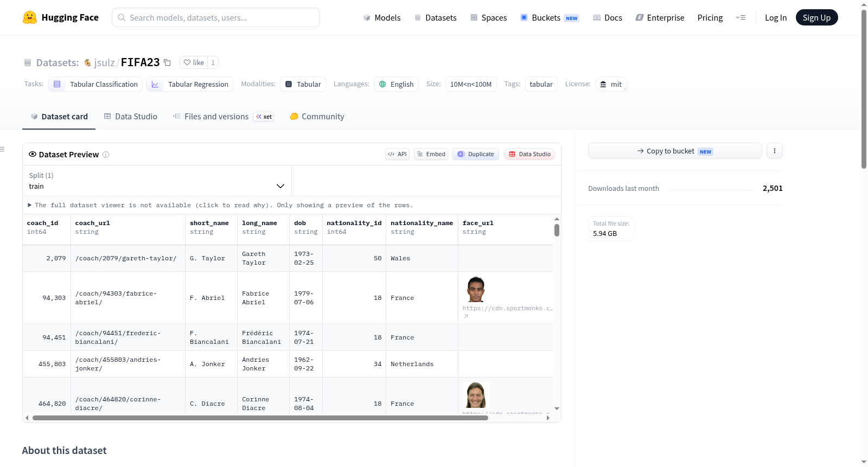Click the like count showing 1

(x=213, y=62)
